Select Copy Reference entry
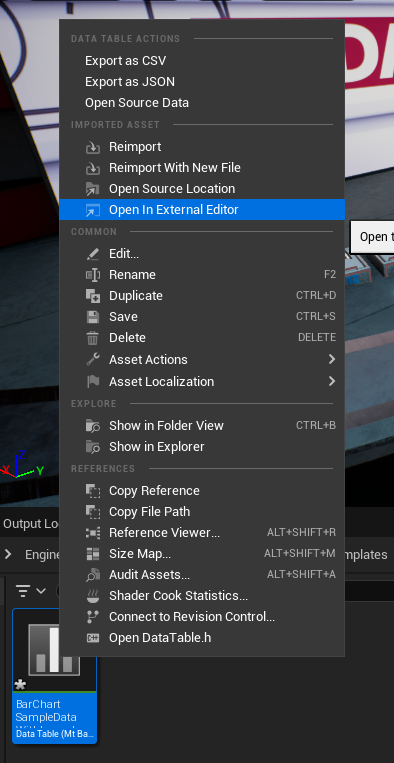The height and width of the screenshot is (763, 394). click(x=202, y=490)
